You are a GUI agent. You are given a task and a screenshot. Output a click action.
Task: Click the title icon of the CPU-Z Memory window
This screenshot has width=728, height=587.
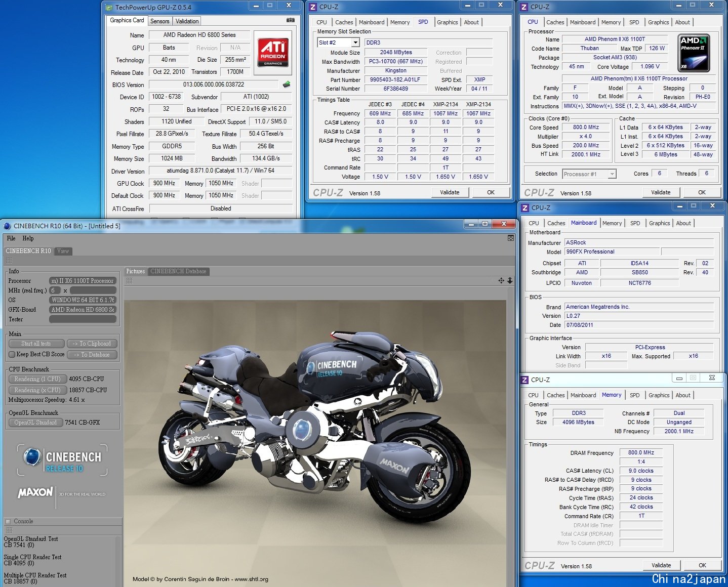click(525, 380)
